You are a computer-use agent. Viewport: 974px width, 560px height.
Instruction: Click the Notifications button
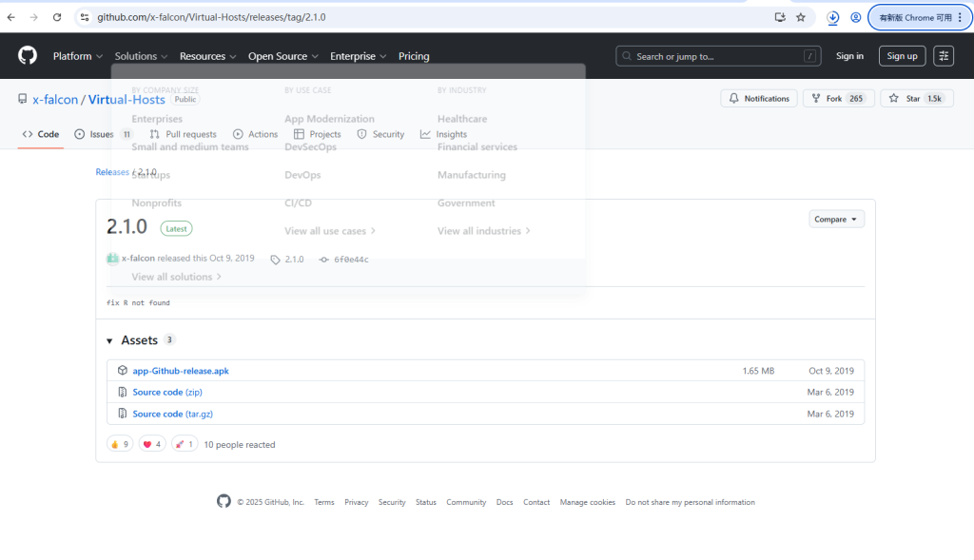point(759,99)
